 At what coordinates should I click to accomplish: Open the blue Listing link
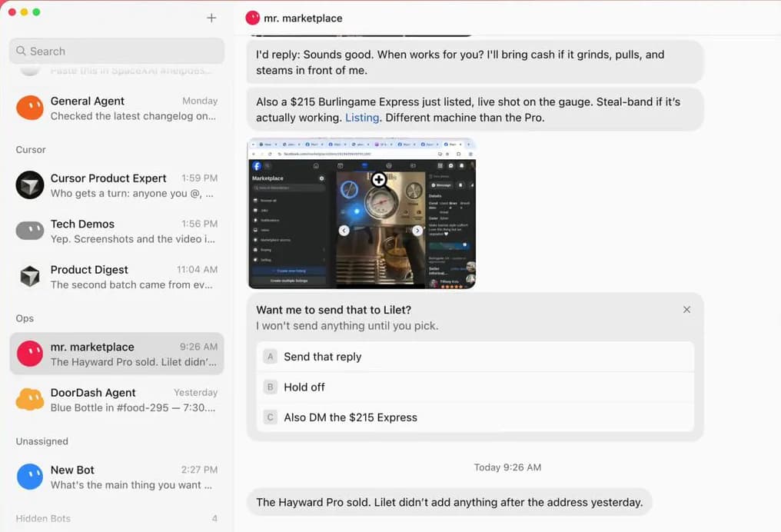click(x=362, y=118)
